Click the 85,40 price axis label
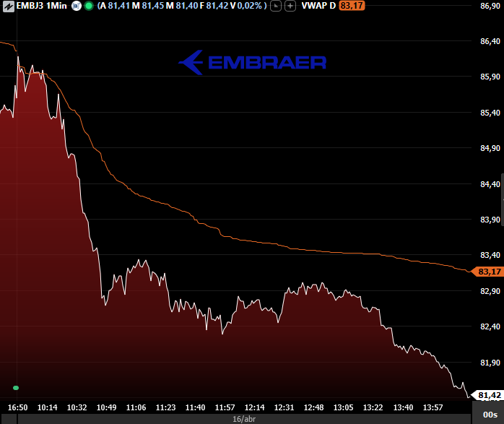 [490, 113]
